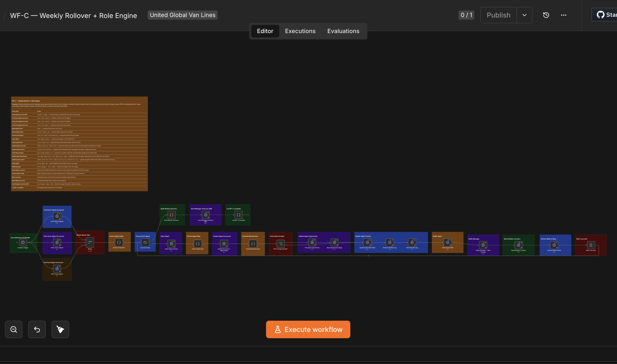Select the Find Agent Opportunity node
The height and width of the screenshot is (364, 617).
(x=312, y=242)
